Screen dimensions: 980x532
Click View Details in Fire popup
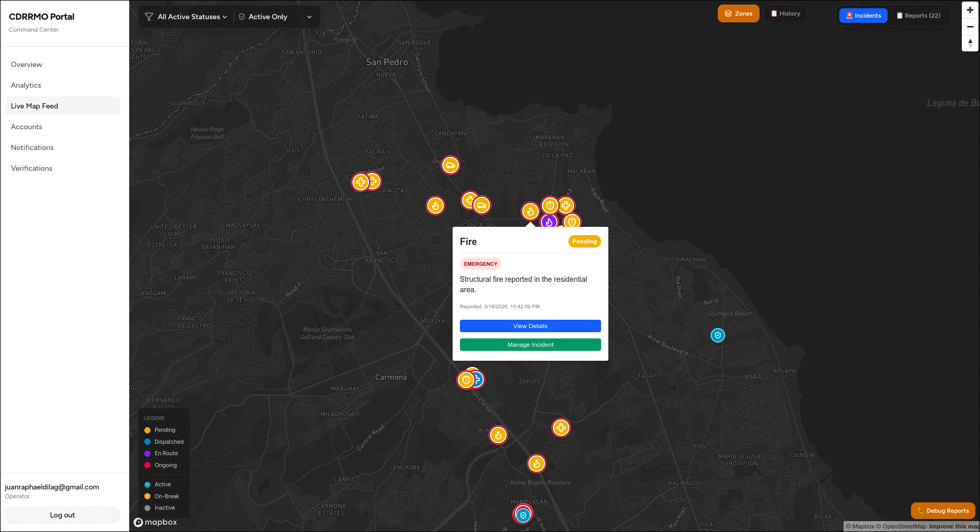[530, 326]
